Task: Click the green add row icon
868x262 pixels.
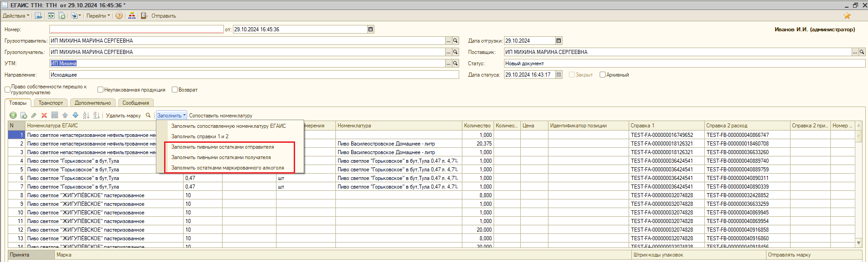Action: click(x=13, y=116)
